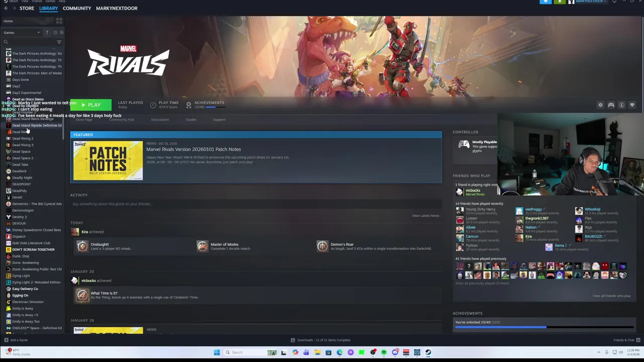Select Dying Light in game list
The height and width of the screenshot is (362, 644).
click(x=21, y=276)
